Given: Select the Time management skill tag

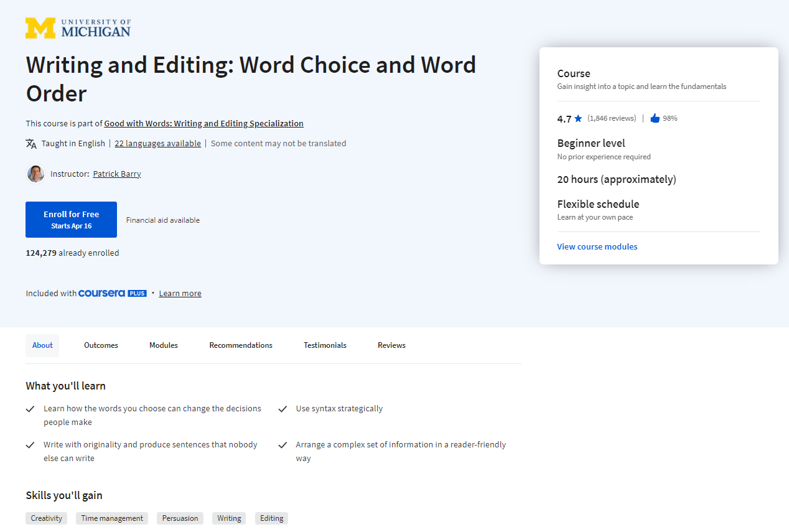Looking at the screenshot, I should coord(112,518).
